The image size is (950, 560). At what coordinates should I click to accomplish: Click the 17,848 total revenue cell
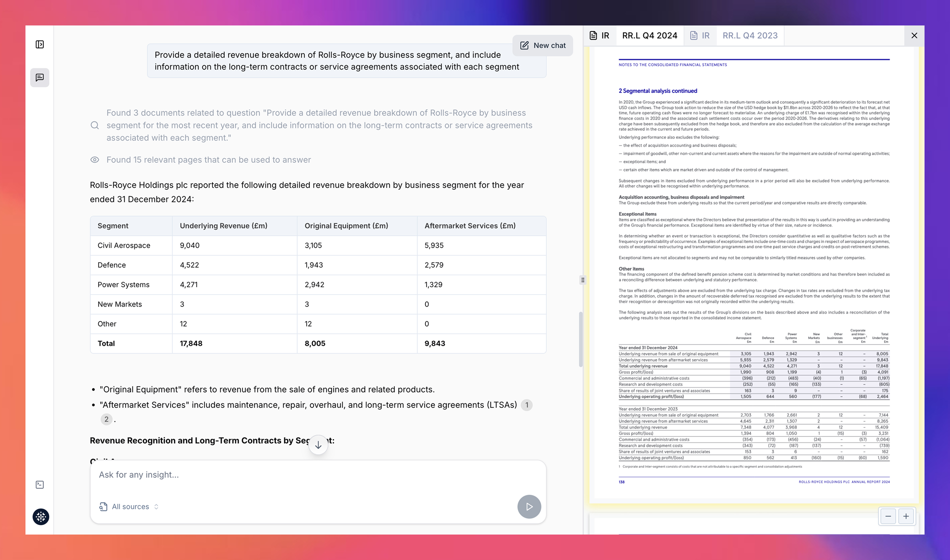tap(235, 343)
